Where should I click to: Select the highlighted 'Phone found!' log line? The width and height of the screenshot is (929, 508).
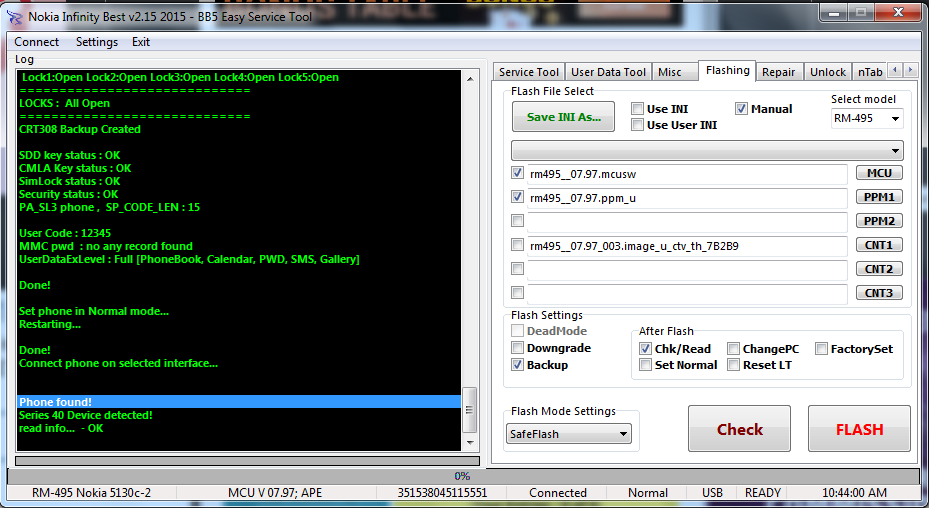click(239, 402)
